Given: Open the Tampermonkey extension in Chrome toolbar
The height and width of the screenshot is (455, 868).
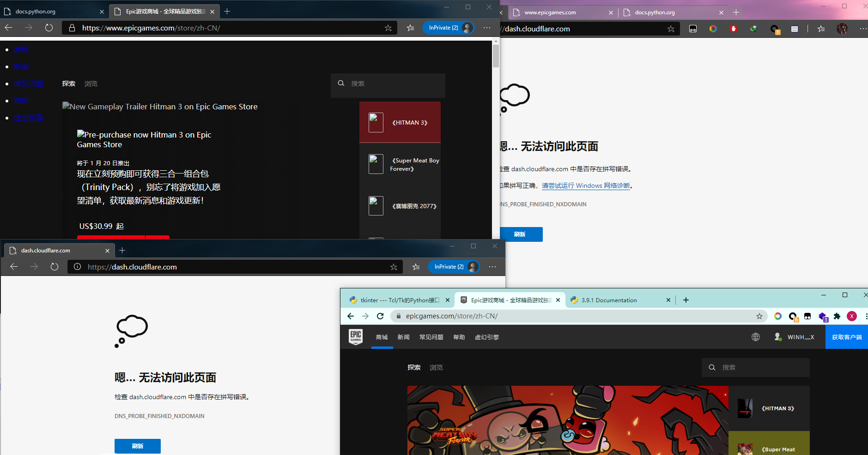Looking at the screenshot, I should tap(807, 316).
